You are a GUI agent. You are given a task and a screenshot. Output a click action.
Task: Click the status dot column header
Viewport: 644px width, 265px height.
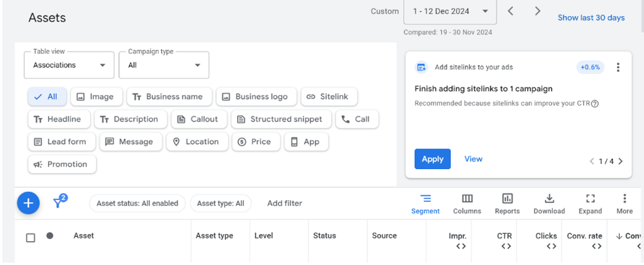50,235
